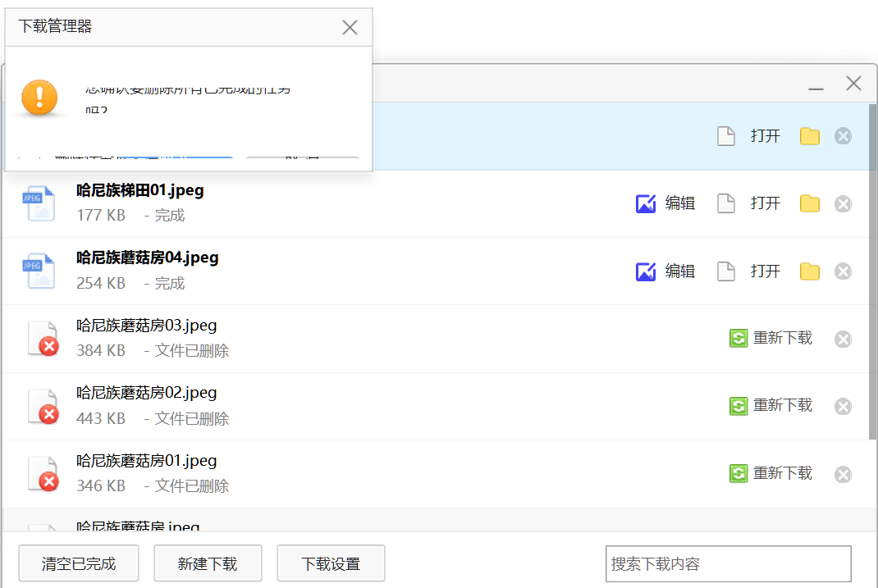Remove 哈尼族蘑菇房03.jpeg from download list
The height and width of the screenshot is (588, 878).
(843, 339)
